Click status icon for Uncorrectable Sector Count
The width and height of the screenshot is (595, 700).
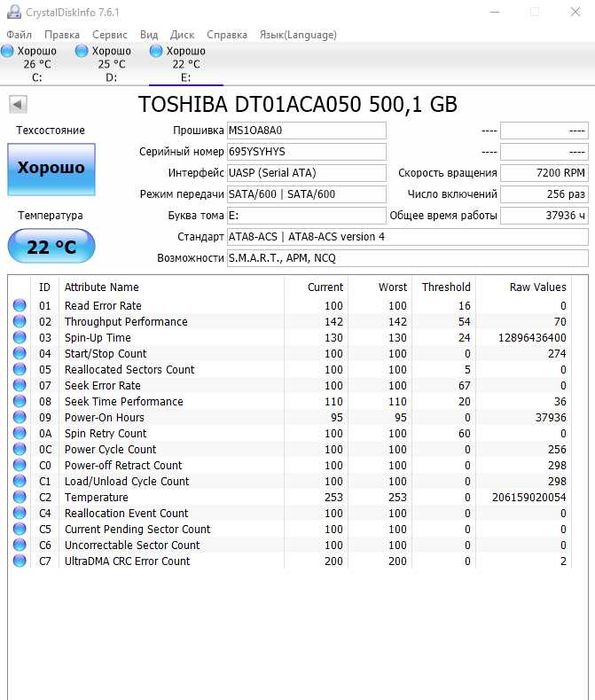(19, 545)
